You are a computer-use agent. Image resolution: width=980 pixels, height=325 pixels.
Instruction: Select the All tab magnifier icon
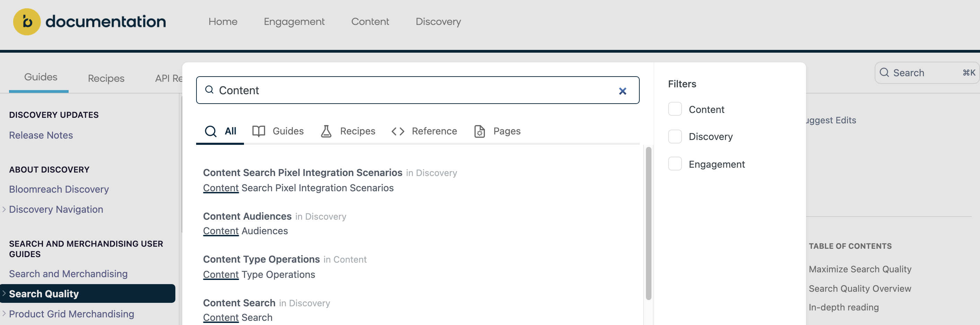pyautogui.click(x=210, y=131)
